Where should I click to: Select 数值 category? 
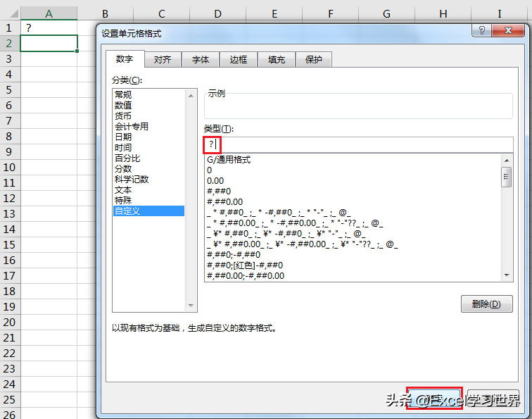[149, 105]
